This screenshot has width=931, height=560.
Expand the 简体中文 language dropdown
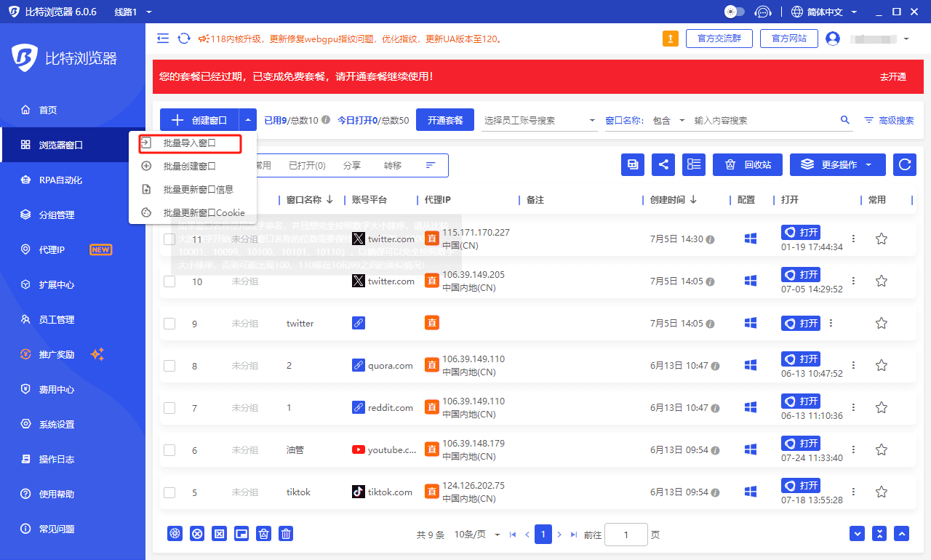826,12
